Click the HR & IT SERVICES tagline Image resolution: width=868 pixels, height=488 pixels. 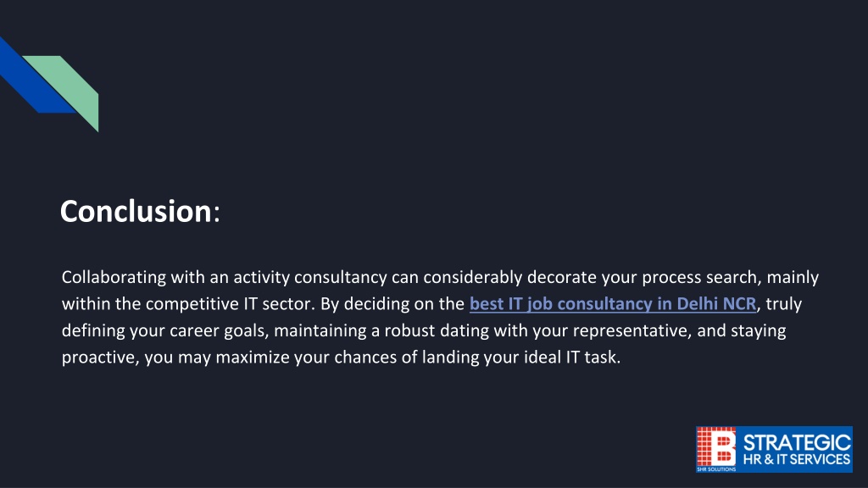pos(797,459)
